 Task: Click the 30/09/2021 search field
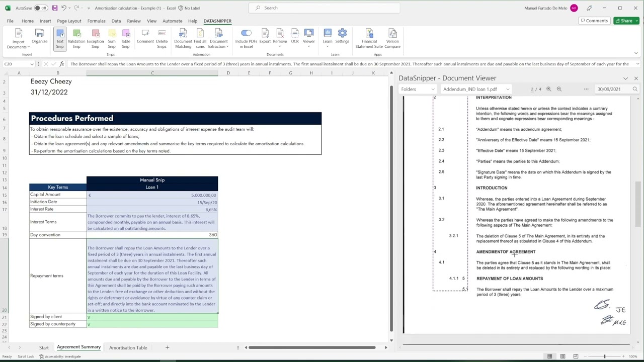pos(613,89)
